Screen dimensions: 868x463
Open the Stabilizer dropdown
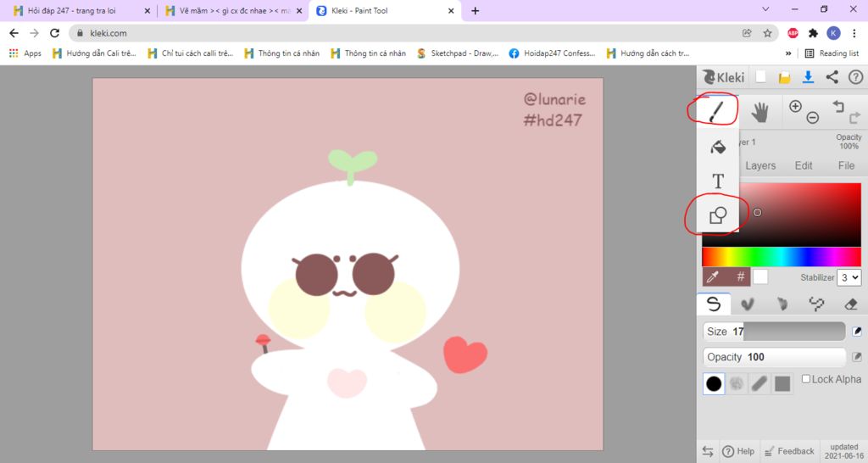(849, 277)
